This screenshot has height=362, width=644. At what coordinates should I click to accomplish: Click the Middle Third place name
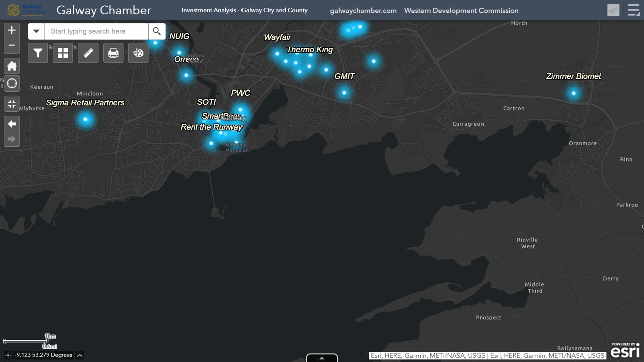point(534,288)
